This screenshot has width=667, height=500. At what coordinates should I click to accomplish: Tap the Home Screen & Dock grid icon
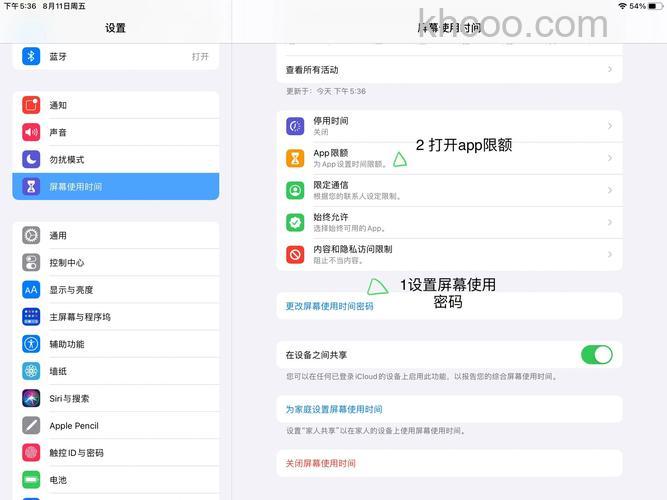[x=31, y=317]
